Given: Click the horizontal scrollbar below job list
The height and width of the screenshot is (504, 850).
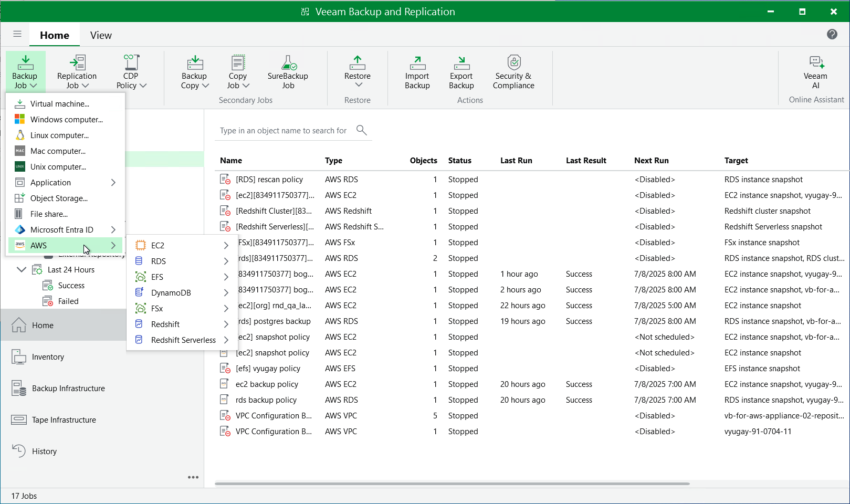Looking at the screenshot, I should tap(452, 484).
